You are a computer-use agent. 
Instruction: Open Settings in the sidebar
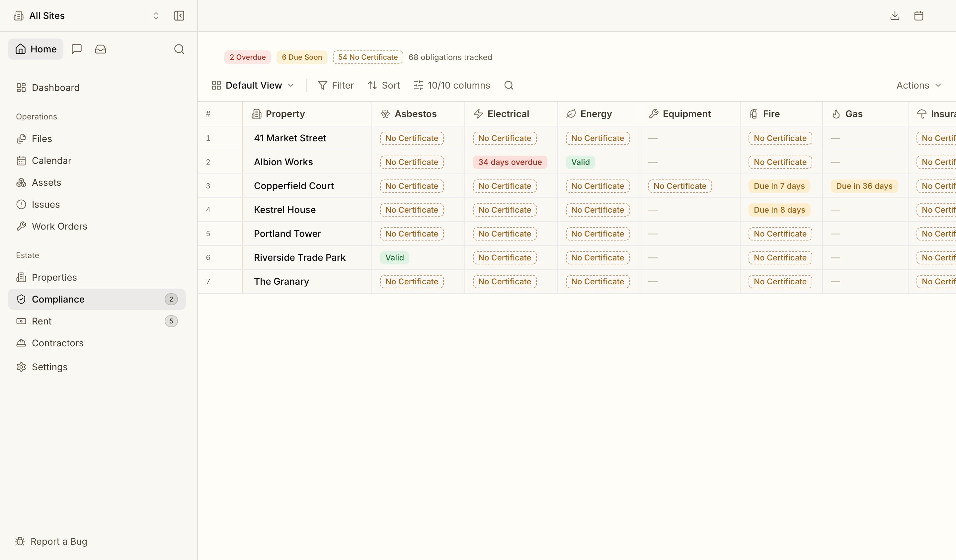(x=97, y=367)
